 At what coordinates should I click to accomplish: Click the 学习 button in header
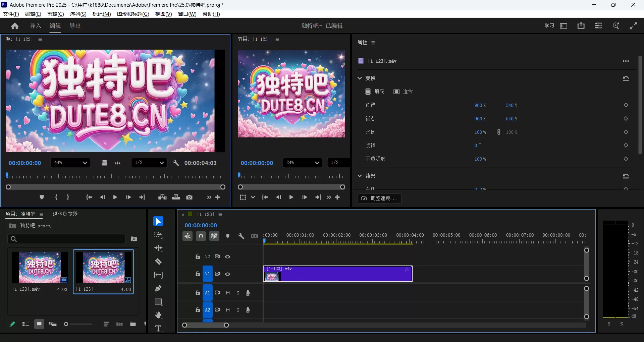[549, 26]
